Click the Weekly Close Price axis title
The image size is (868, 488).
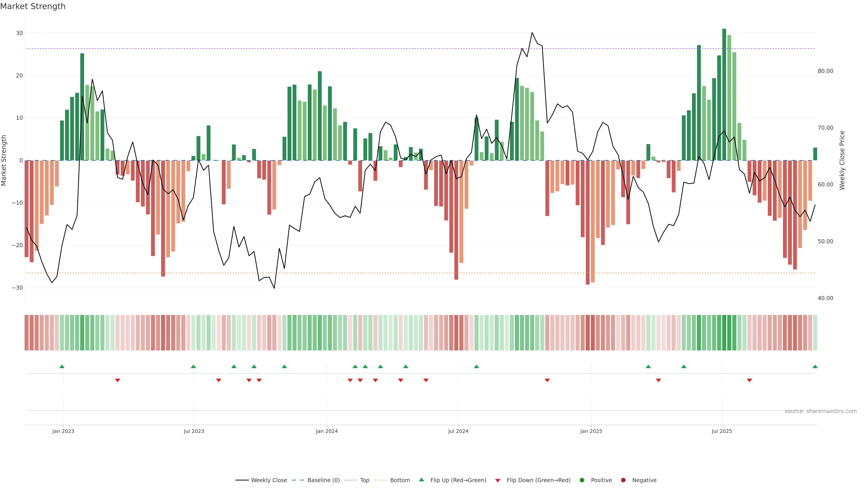(842, 160)
